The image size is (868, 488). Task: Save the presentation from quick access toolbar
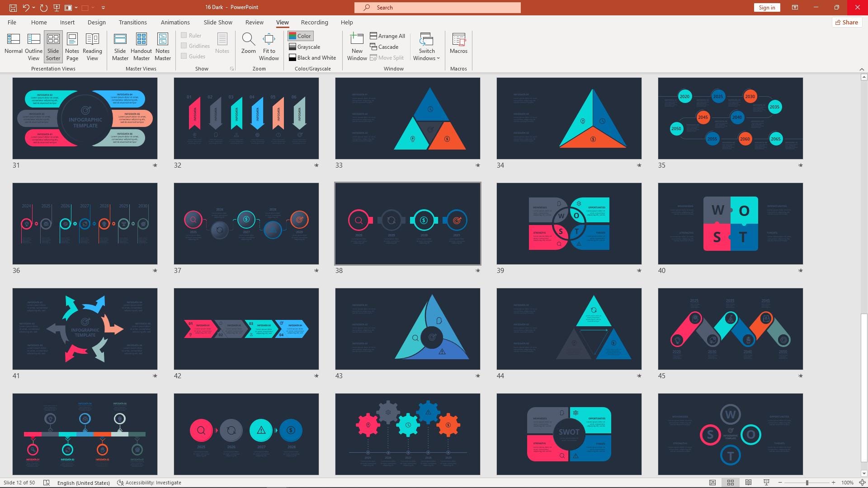[x=13, y=8]
